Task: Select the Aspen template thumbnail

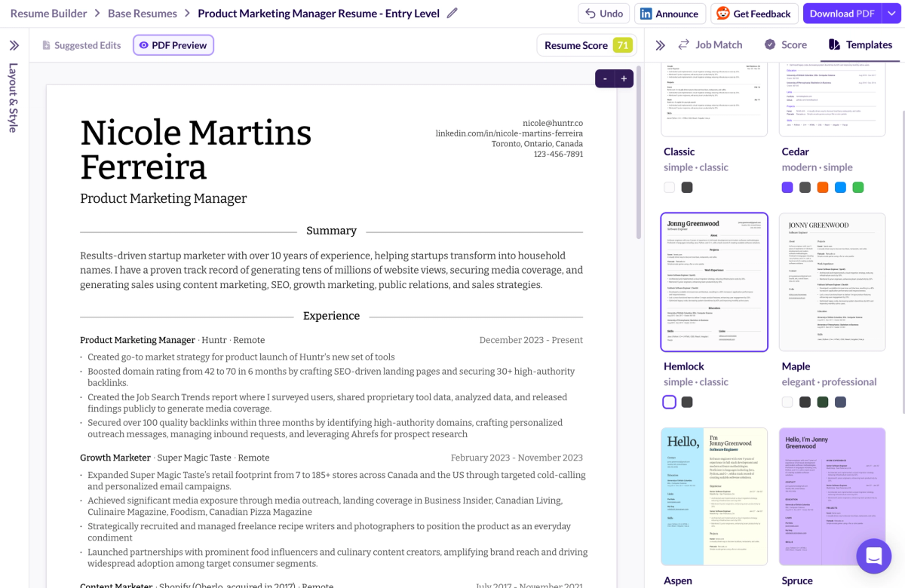Action: 714,496
